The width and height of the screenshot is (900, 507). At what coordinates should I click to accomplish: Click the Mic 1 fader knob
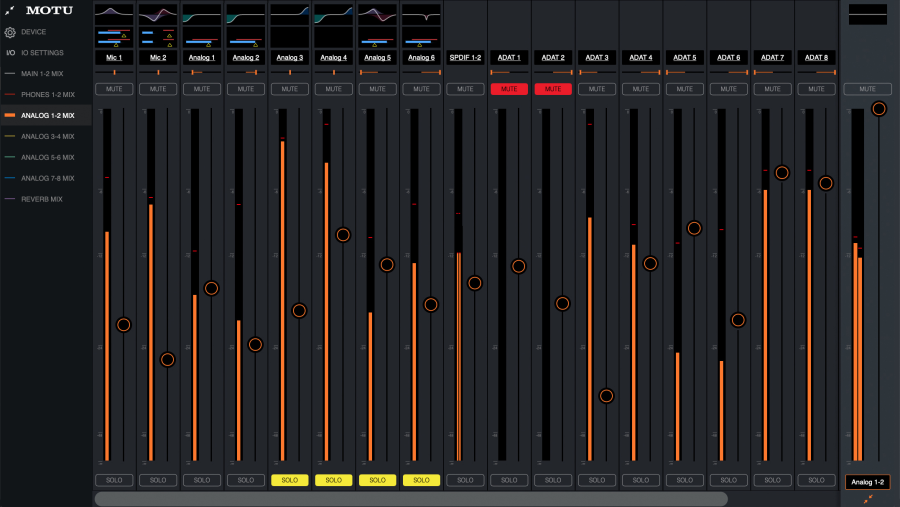click(x=123, y=325)
